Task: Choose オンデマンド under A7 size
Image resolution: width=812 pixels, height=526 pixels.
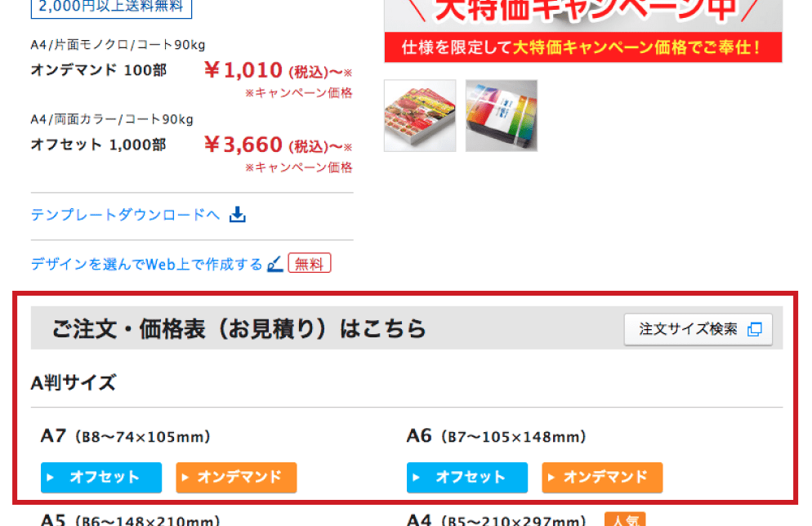Action: 236,478
